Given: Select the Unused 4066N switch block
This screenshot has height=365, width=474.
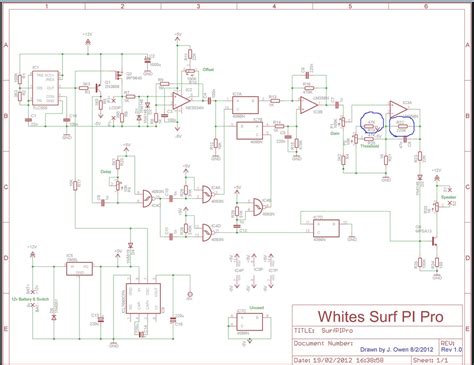Looking at the screenshot, I should [249, 322].
